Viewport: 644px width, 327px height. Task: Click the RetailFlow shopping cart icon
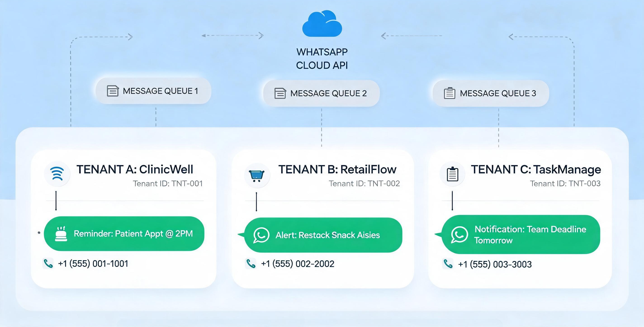click(257, 175)
